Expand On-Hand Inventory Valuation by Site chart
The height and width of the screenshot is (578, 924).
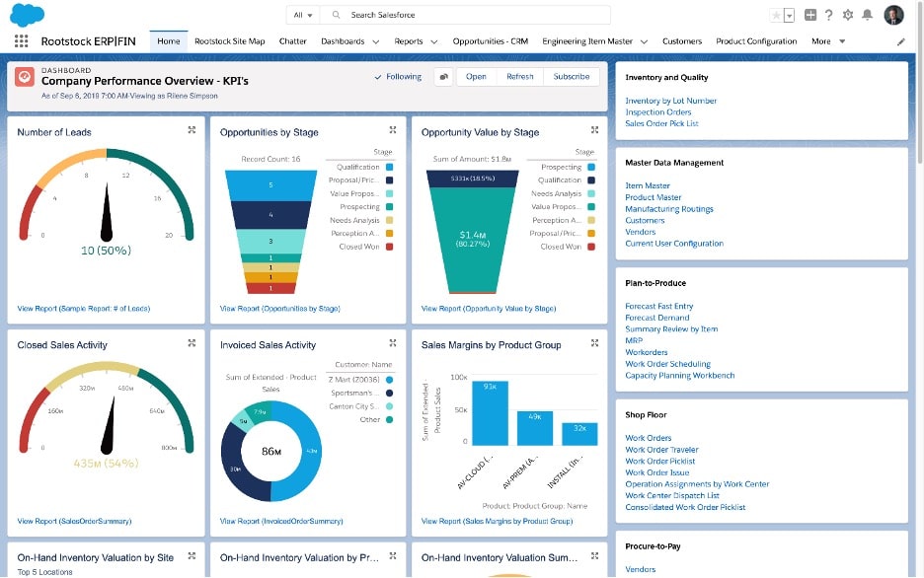[x=192, y=555]
